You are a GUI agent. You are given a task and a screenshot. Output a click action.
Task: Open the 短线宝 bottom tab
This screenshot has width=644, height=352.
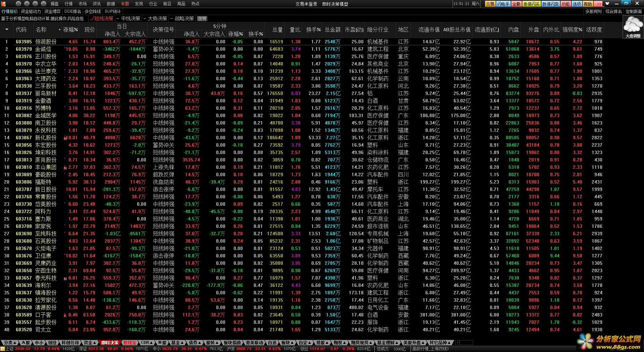(x=130, y=343)
